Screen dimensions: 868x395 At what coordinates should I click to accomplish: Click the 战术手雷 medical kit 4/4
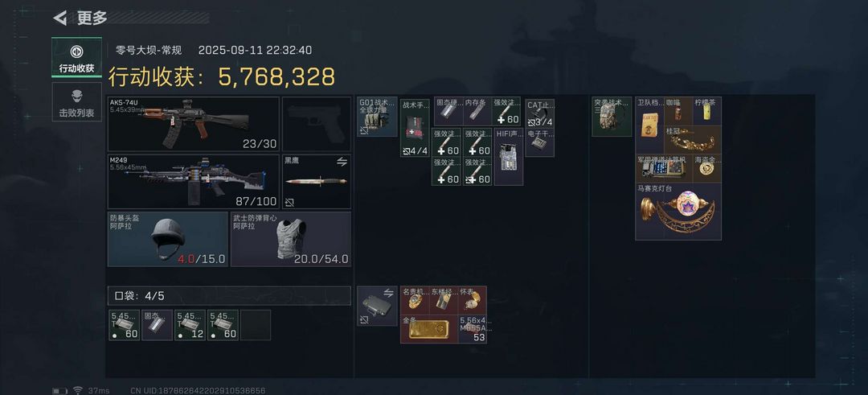point(416,128)
